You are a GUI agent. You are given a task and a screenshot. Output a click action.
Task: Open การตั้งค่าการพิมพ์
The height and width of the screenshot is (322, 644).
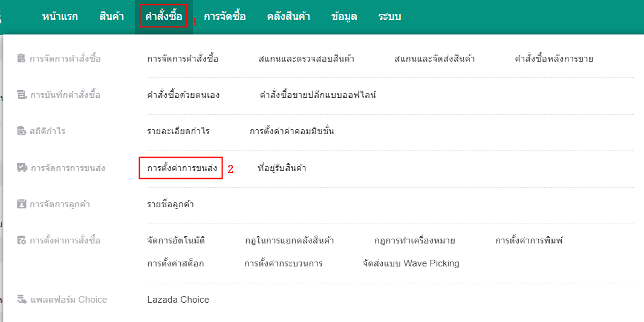pos(529,240)
